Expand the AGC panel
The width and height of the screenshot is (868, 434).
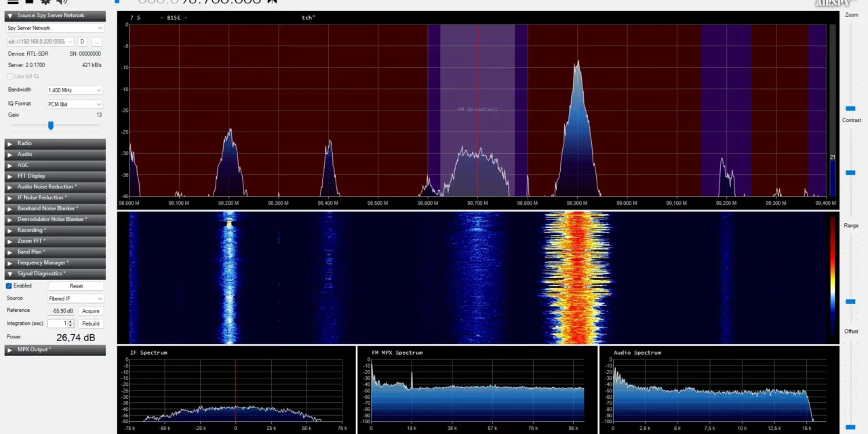(x=55, y=165)
